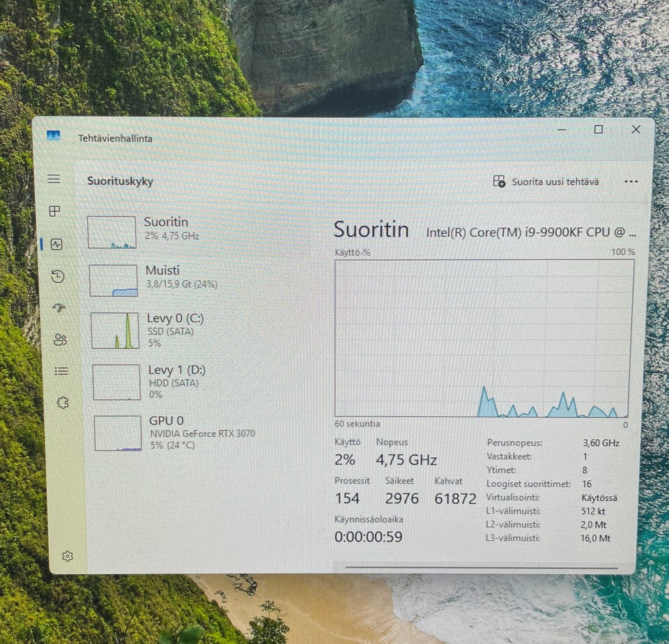Click the Säikeet 2976 value

402,498
